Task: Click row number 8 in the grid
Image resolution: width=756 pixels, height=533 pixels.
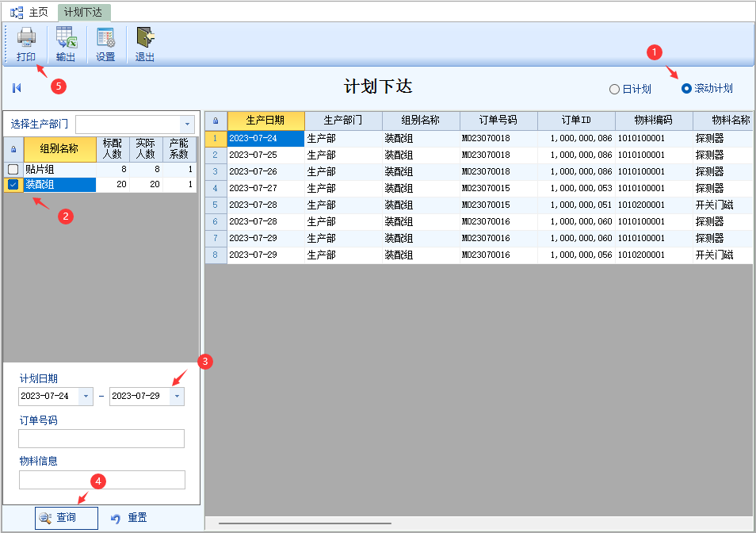Action: pyautogui.click(x=216, y=255)
